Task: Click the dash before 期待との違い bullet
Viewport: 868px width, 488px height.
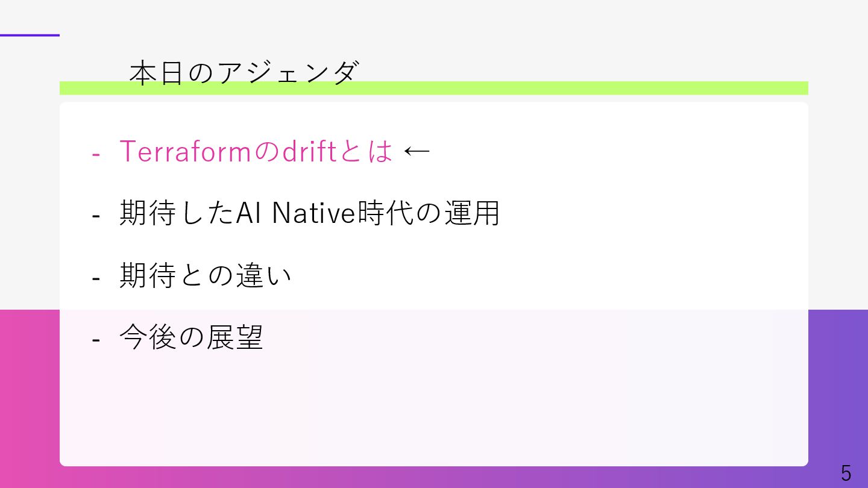Action: (95, 278)
